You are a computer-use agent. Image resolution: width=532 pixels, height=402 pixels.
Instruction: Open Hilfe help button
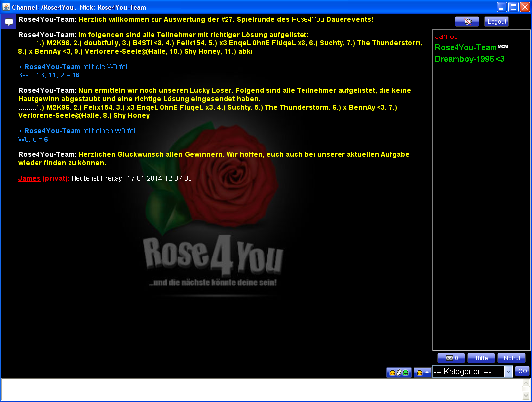click(481, 358)
